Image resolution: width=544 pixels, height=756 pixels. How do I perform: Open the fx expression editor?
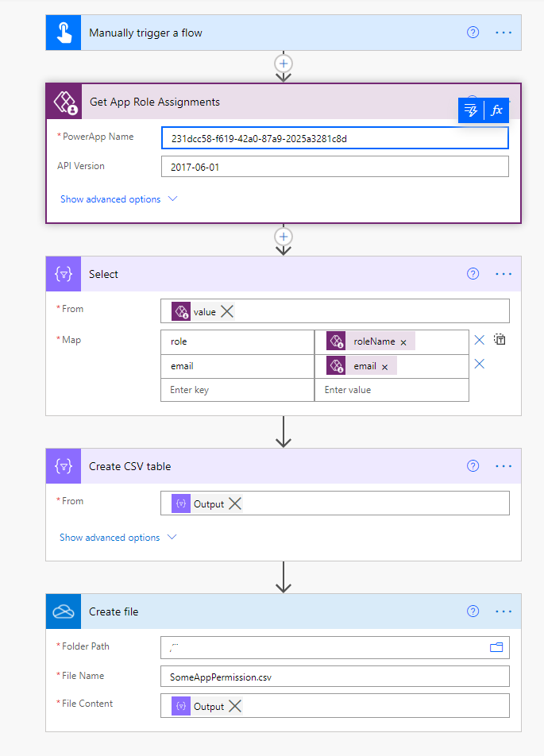[496, 110]
